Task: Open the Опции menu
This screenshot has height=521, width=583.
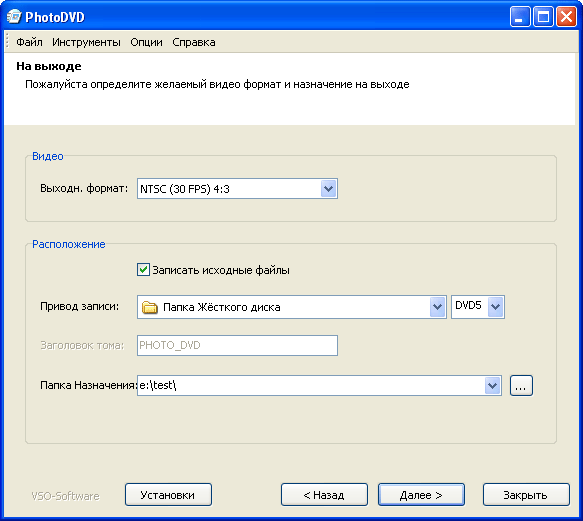Action: (x=146, y=42)
